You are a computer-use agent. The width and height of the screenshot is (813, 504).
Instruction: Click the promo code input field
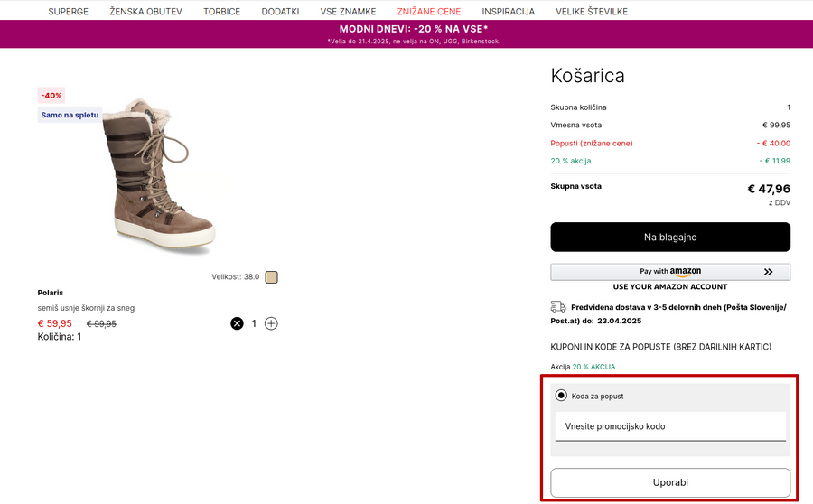point(669,426)
